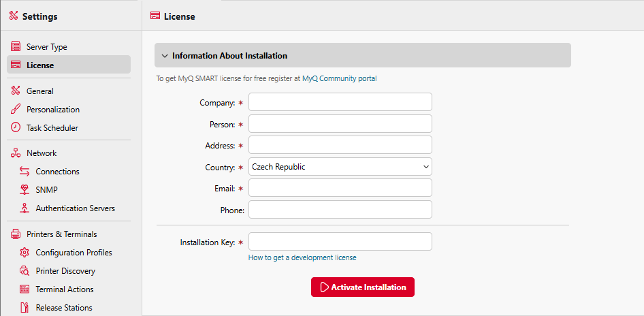Select the License menu item

pos(69,65)
